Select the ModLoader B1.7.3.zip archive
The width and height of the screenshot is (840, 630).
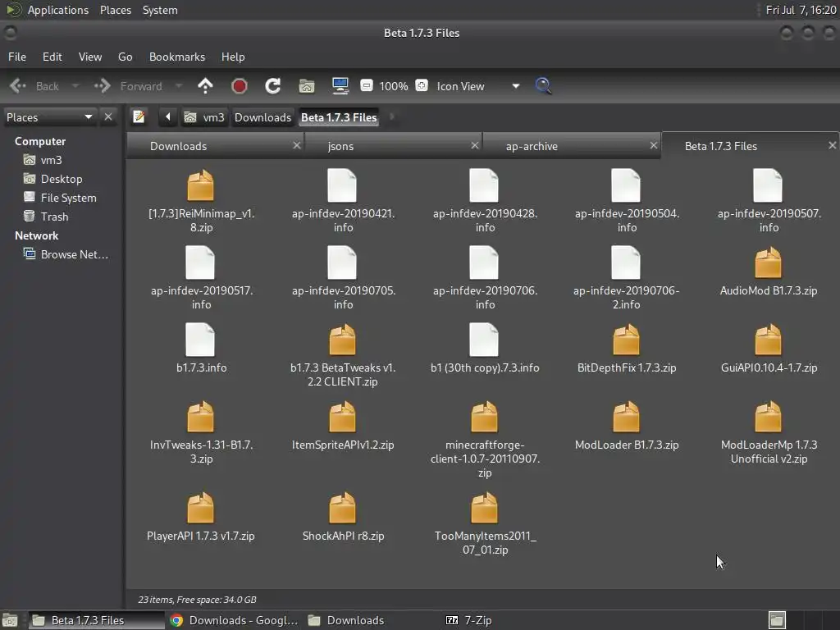626,426
